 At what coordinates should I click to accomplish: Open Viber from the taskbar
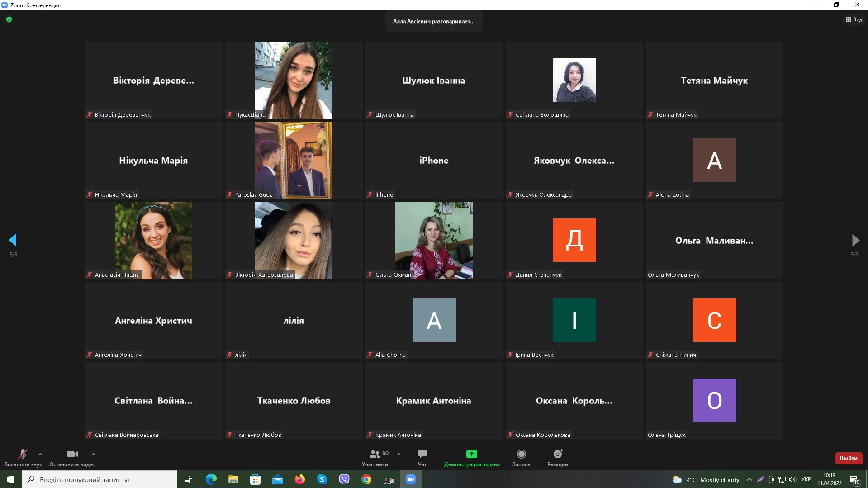coord(344,479)
